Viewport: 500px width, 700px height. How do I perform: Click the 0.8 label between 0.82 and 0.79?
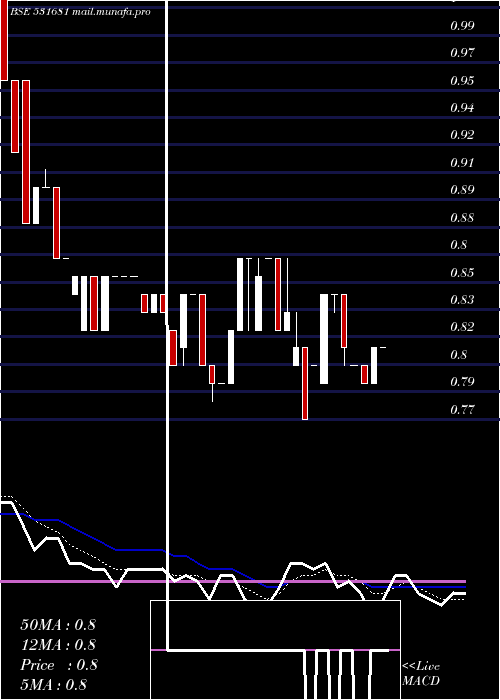[x=458, y=354]
